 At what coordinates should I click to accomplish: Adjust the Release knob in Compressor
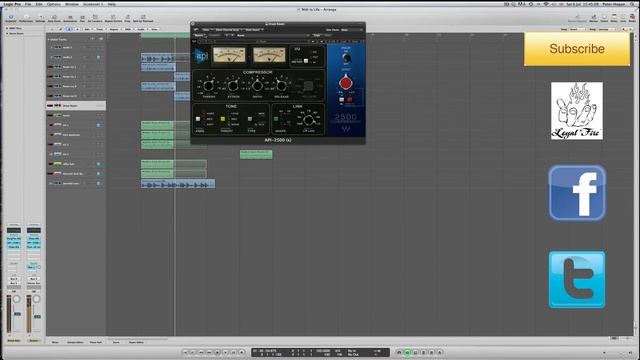coord(281,86)
